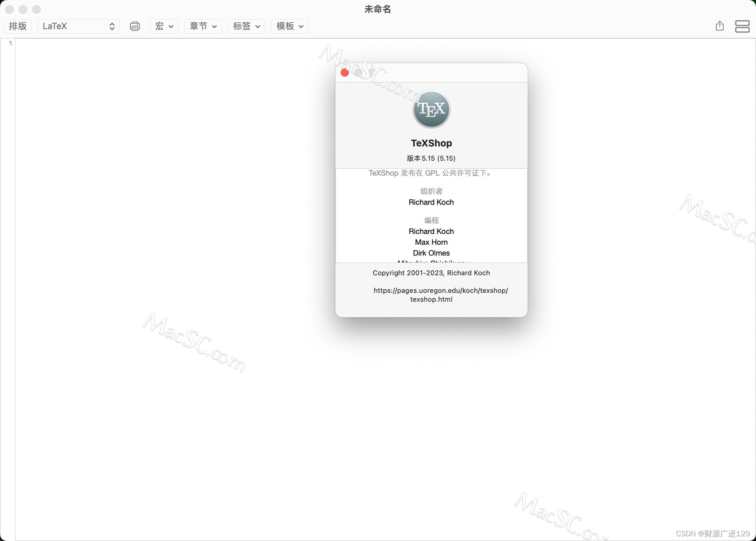Open the 标签 labels dropdown
Viewport: 756px width, 541px height.
click(x=246, y=26)
